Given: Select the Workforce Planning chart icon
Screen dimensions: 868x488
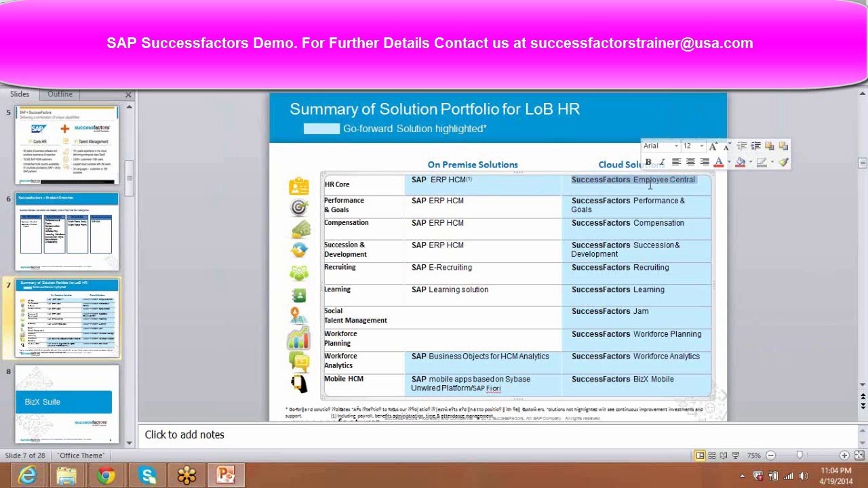Looking at the screenshot, I should coord(298,338).
